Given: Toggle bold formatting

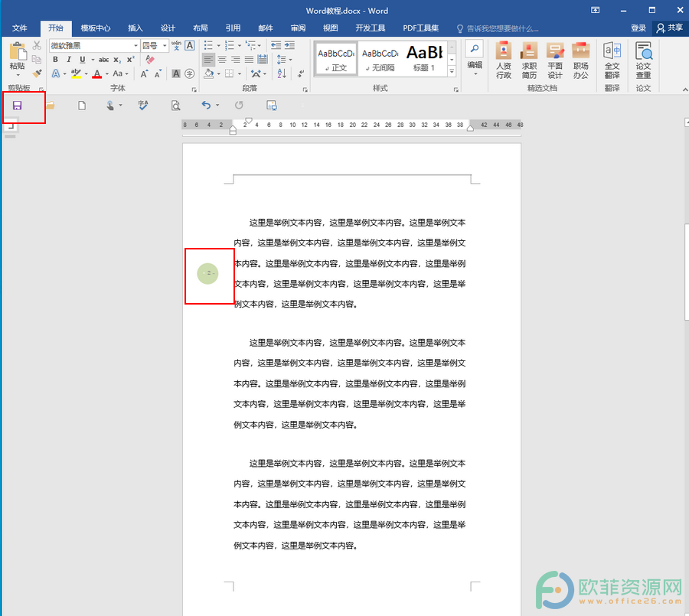Looking at the screenshot, I should pyautogui.click(x=55, y=60).
